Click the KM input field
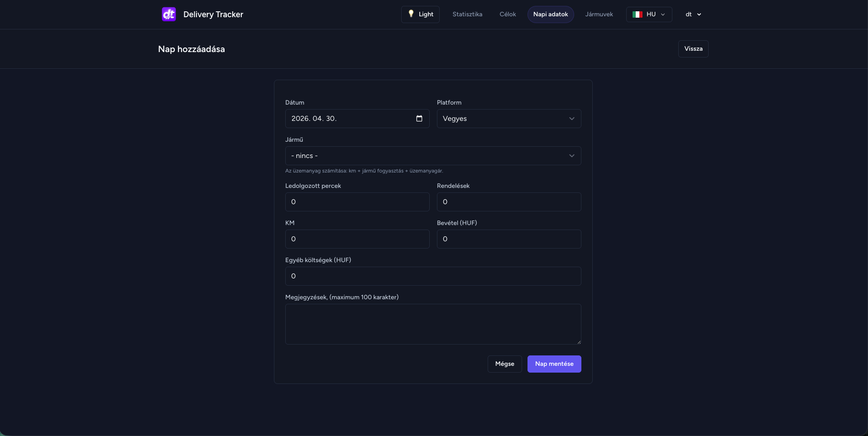This screenshot has width=868, height=436. click(357, 239)
